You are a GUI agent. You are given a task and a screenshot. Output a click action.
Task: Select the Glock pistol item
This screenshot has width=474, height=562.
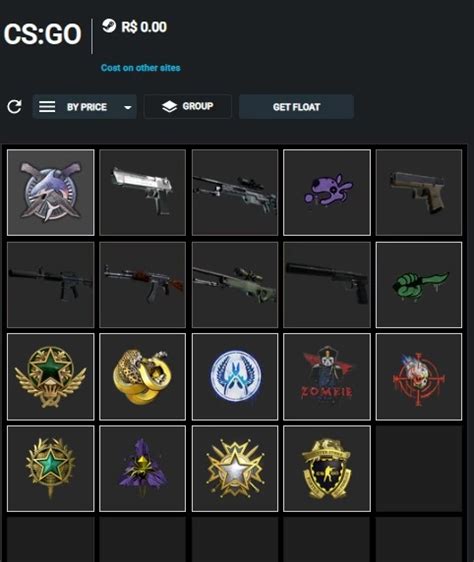coord(419,192)
